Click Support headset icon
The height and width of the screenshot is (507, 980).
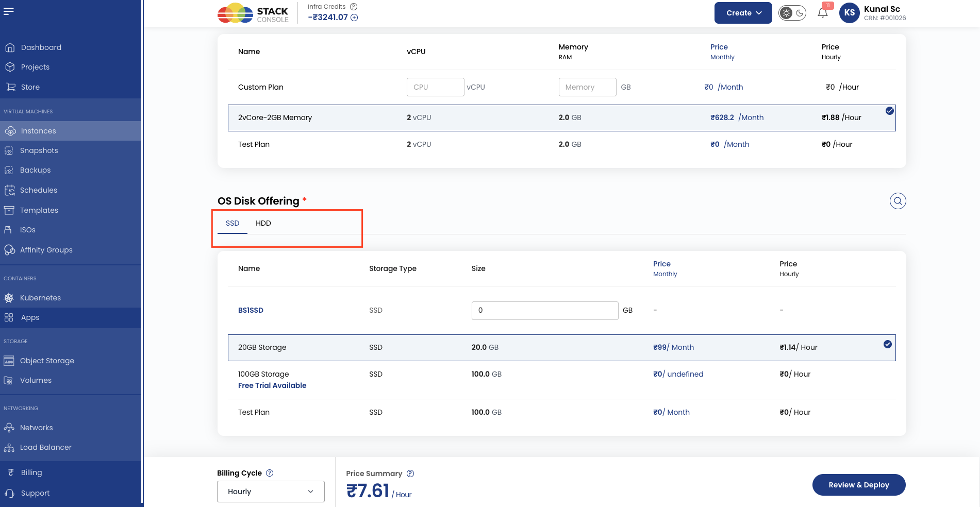click(9, 493)
